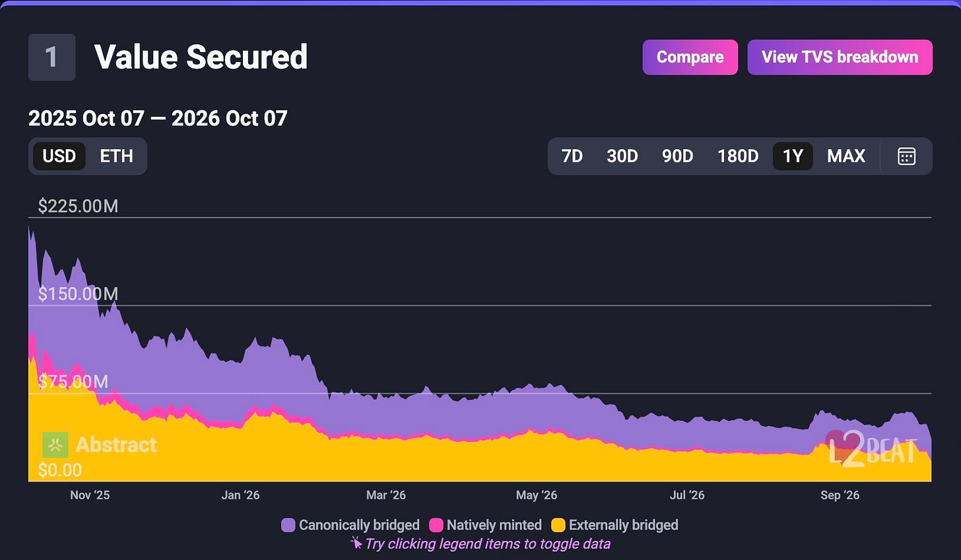Viewport: 961px width, 560px height.
Task: Open View TVS breakdown
Action: pyautogui.click(x=840, y=57)
